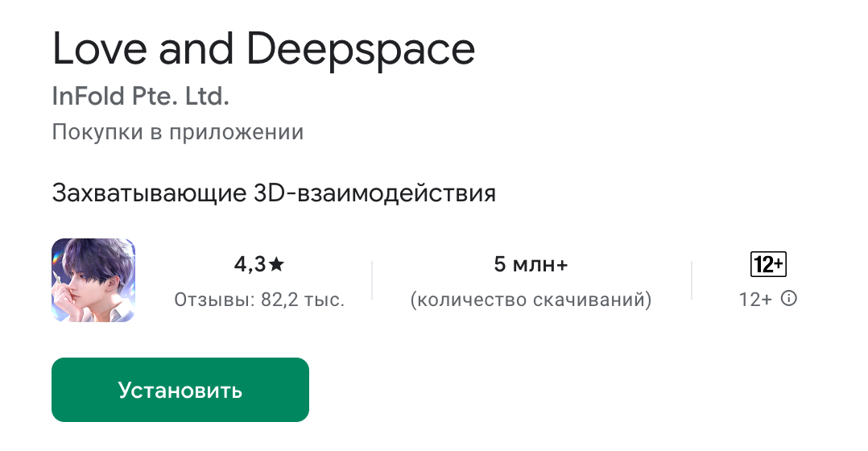
Task: Click the word Love in the title
Action: (100, 49)
